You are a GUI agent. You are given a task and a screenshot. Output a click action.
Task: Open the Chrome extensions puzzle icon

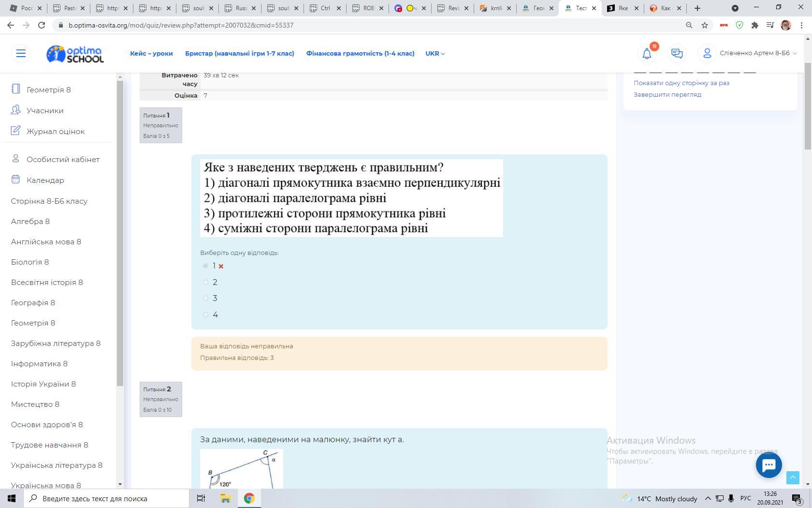click(755, 25)
